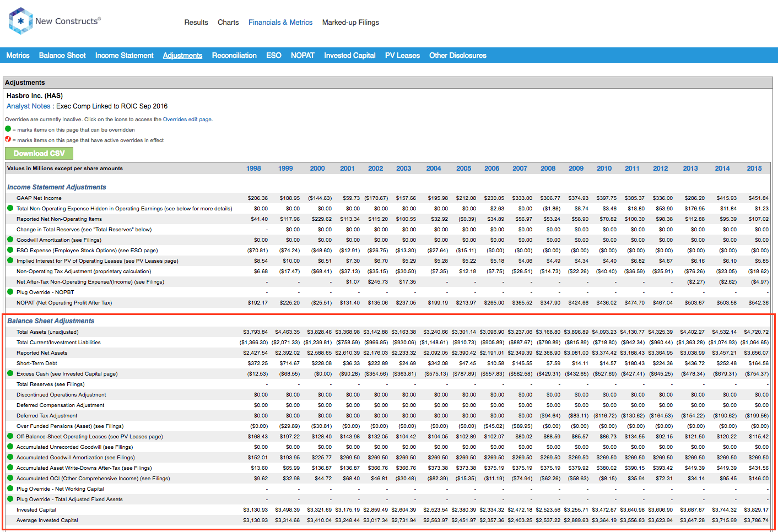Click override dot for Accumulated Asset Write-Downs After-Tax
This screenshot has height=532, width=778.
click(10, 468)
